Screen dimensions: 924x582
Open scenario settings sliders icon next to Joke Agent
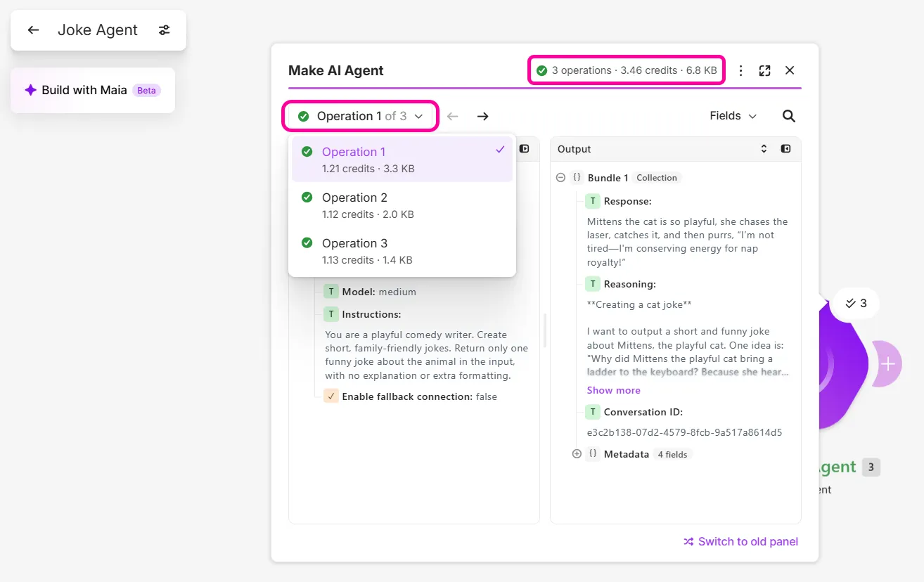(x=165, y=30)
